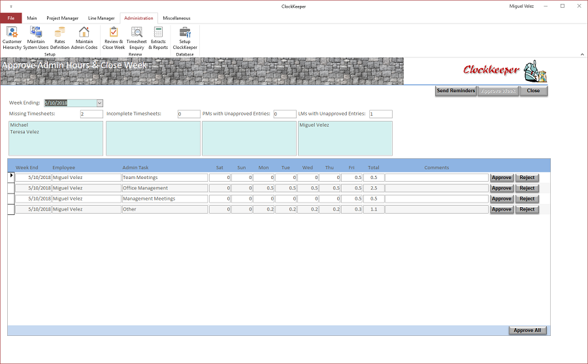Select the Team Meetings row selector
Screen dimensions: 588x364
(11, 177)
